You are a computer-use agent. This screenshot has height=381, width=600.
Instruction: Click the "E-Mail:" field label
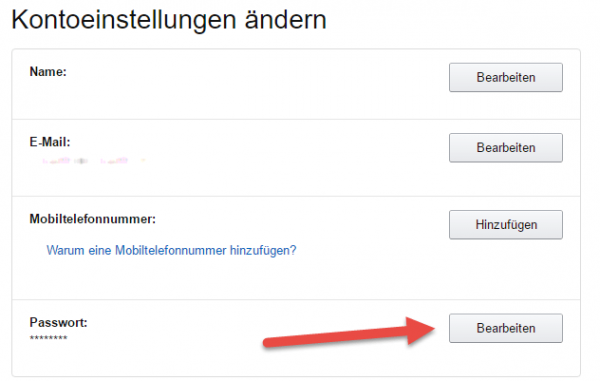click(x=50, y=142)
